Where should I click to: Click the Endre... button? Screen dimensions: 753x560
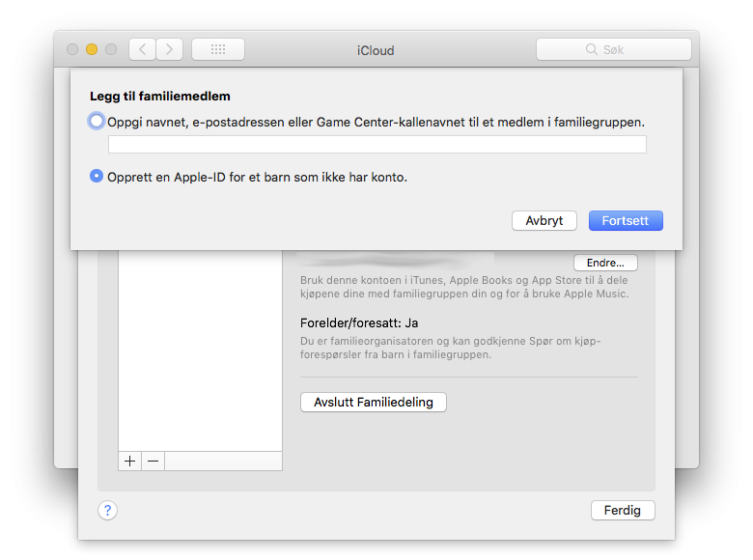[x=605, y=263]
